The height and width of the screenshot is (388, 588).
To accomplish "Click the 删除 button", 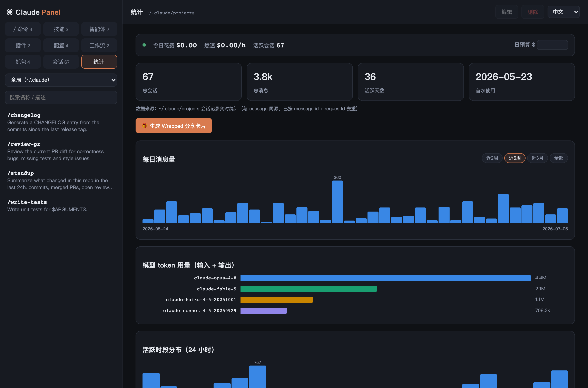I will (x=533, y=12).
